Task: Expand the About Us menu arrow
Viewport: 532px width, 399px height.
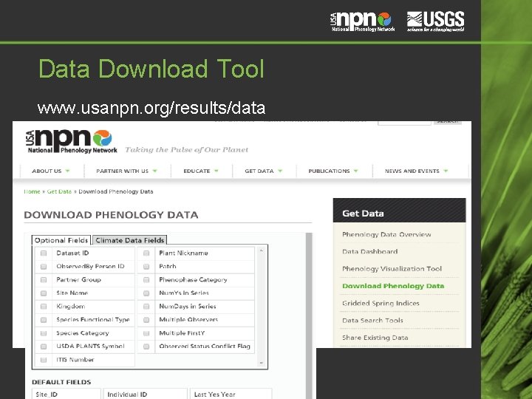Action: click(x=67, y=171)
